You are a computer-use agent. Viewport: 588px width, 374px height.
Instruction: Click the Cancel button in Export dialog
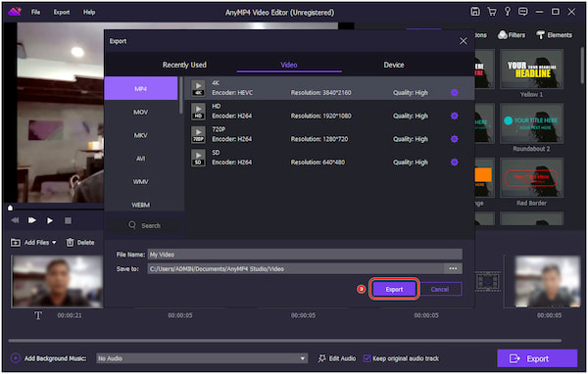pyautogui.click(x=440, y=289)
